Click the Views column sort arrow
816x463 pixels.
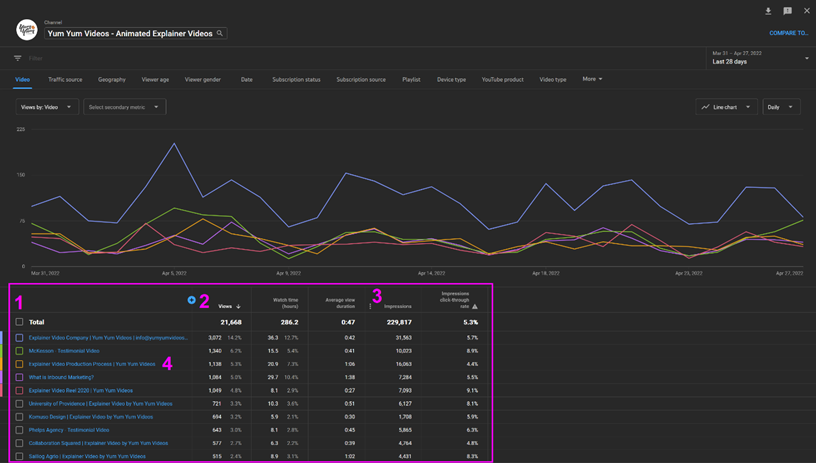[x=238, y=307]
